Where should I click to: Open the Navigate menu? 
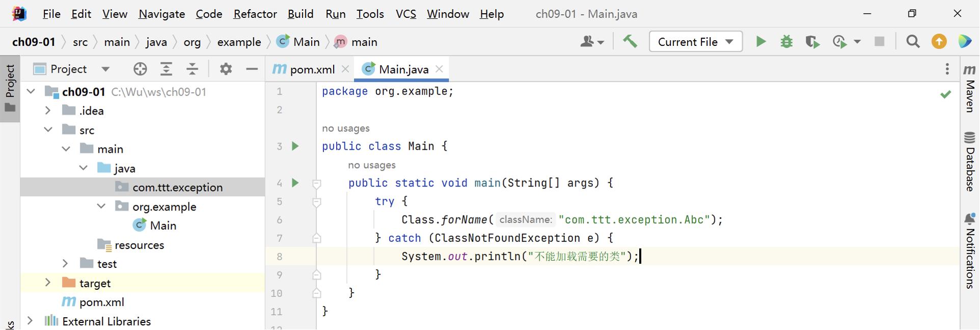click(161, 14)
